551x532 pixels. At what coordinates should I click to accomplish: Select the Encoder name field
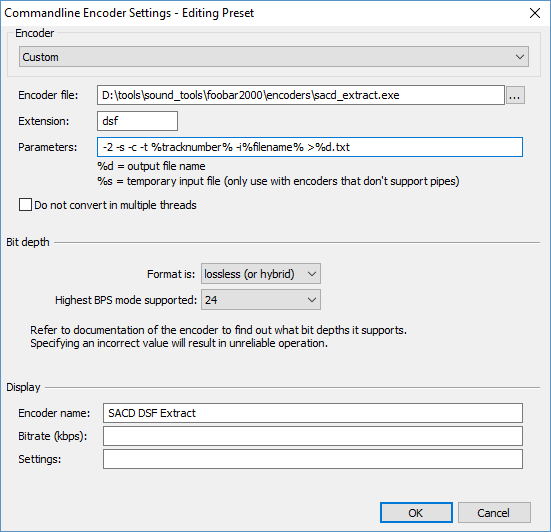click(313, 413)
